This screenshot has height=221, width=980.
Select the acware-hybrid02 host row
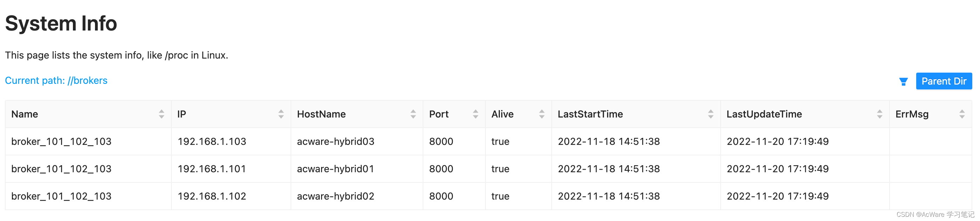click(x=489, y=196)
